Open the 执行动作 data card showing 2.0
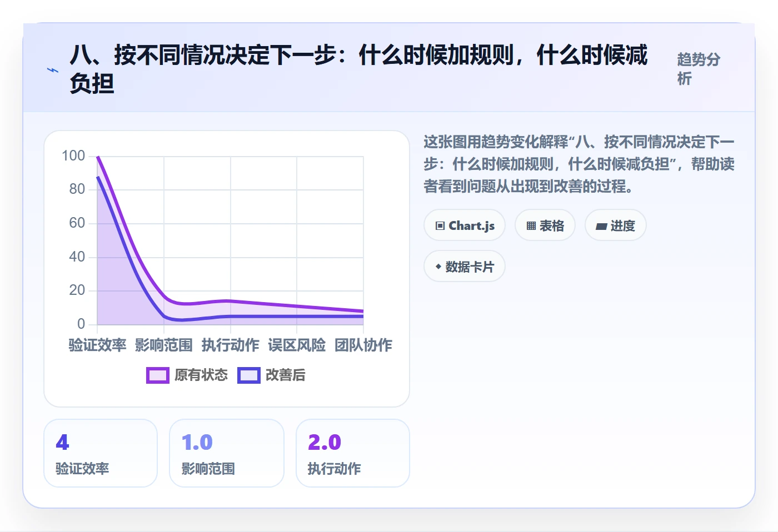Viewport: 778px width, 532px height. pyautogui.click(x=353, y=453)
